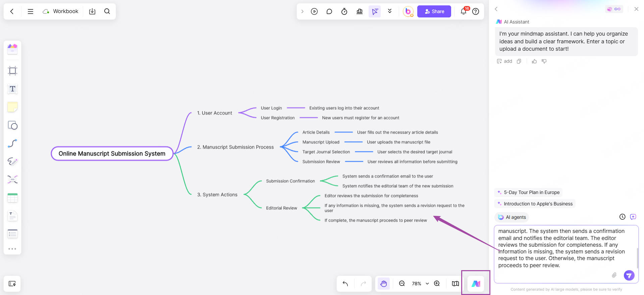Open AI agents selector
644x295 pixels.
pyautogui.click(x=512, y=217)
